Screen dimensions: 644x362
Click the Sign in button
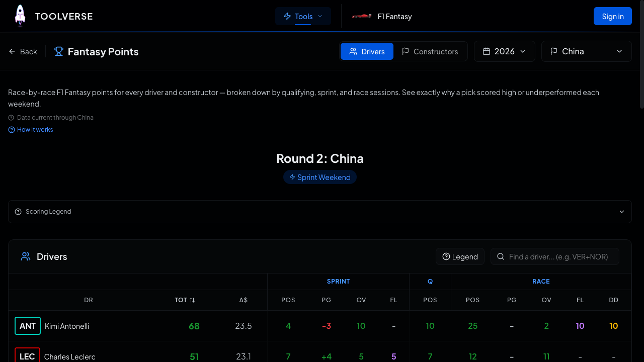(613, 16)
